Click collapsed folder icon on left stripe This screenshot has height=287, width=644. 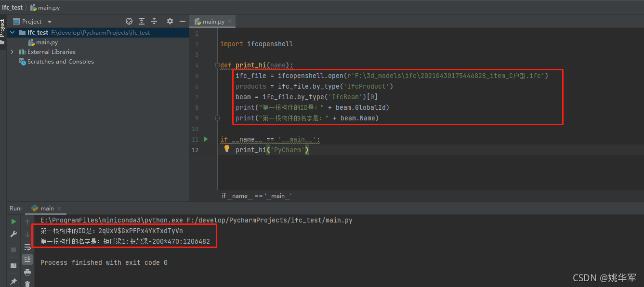pos(3,43)
